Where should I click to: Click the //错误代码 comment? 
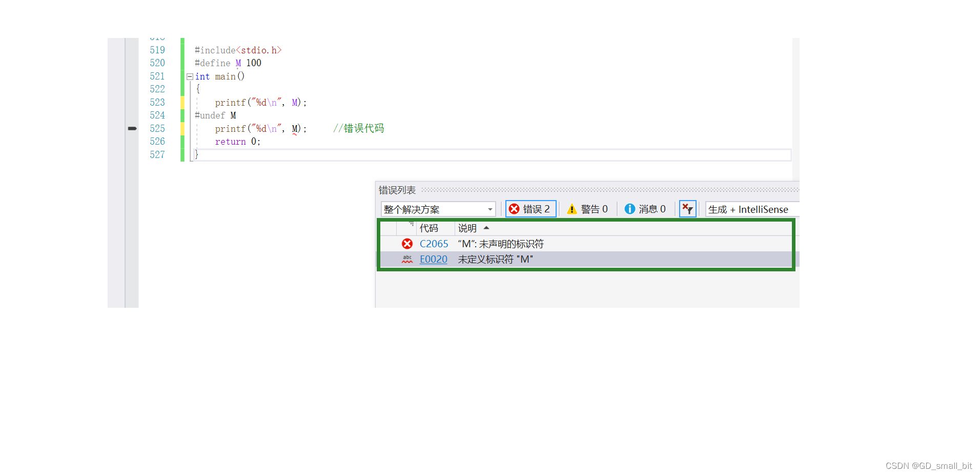358,128
